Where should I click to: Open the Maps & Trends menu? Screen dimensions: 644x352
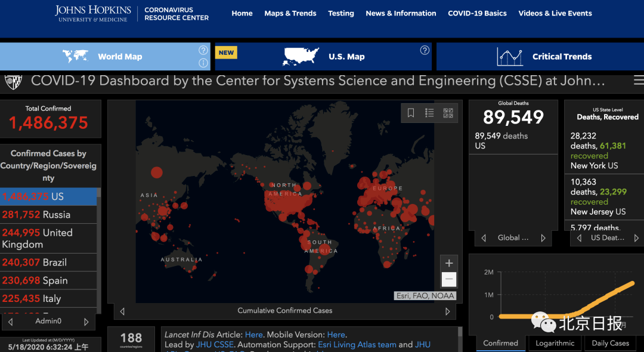point(290,13)
